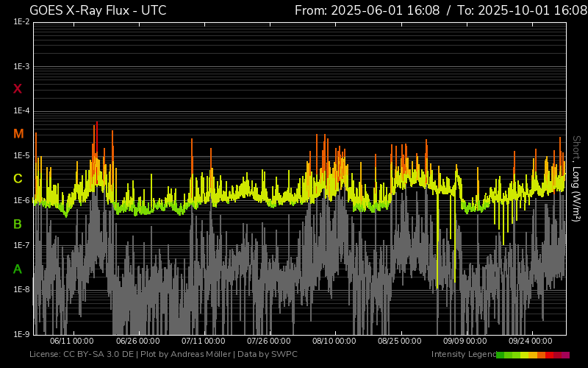588x368 pixels.
Task: Click the orange M flare class label
Action: click(18, 134)
